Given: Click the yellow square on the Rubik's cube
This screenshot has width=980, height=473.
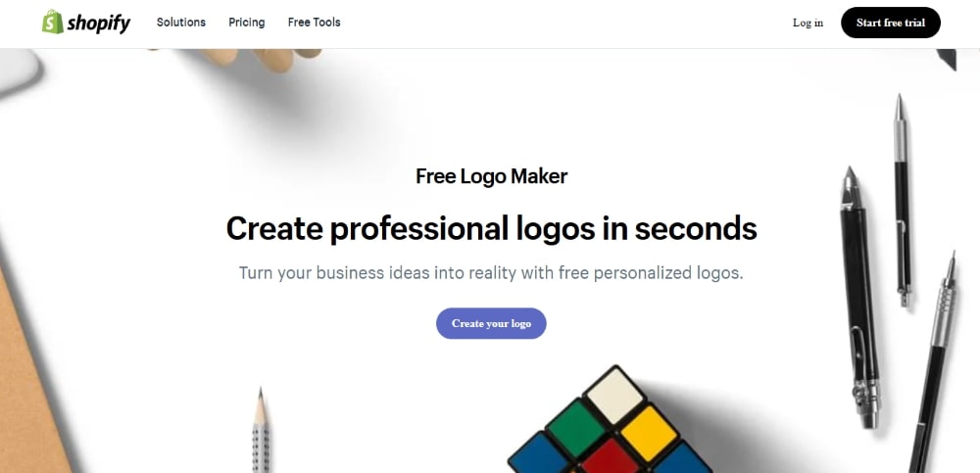Looking at the screenshot, I should [649, 434].
